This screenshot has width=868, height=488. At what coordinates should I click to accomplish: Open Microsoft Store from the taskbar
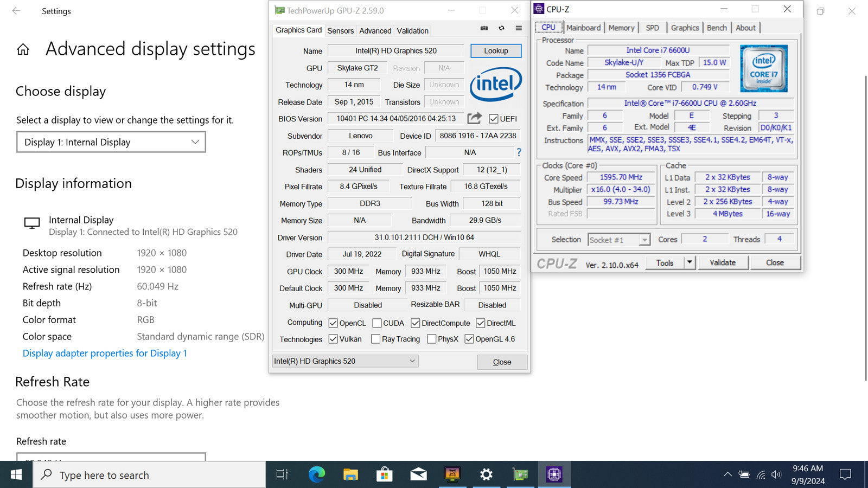[x=384, y=475]
